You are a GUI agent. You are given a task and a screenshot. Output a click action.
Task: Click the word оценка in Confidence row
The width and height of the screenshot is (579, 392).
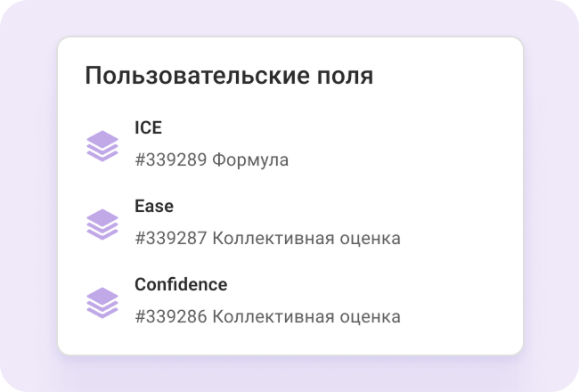click(x=368, y=317)
